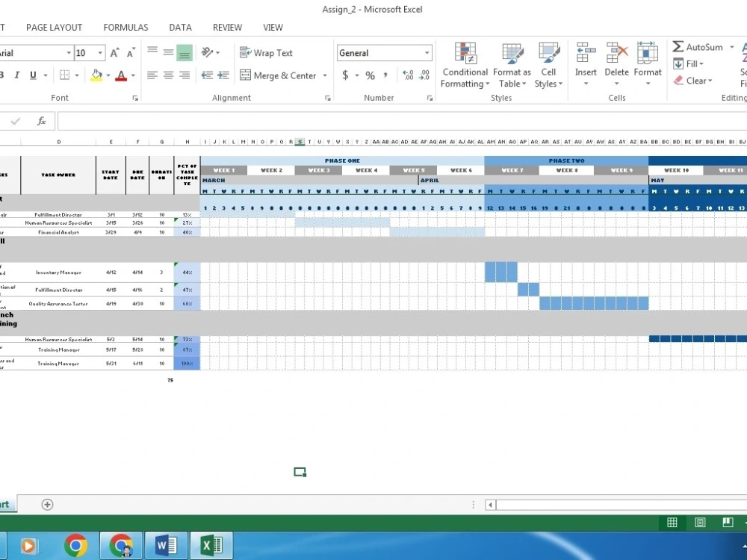
Task: Select the Percent Style icon
Action: (369, 75)
